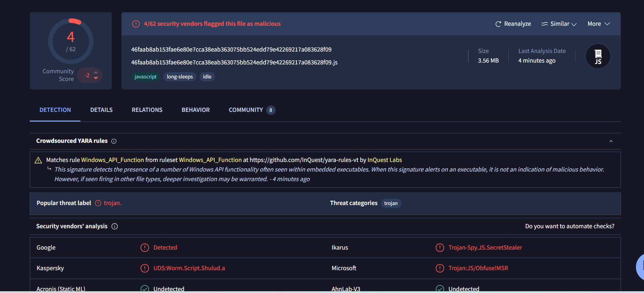Image resolution: width=644 pixels, height=293 pixels.
Task: Switch to the Detection tab
Action: (55, 110)
